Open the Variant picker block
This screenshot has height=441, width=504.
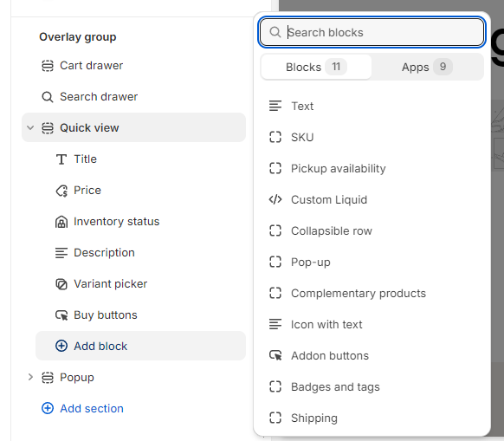141,284
